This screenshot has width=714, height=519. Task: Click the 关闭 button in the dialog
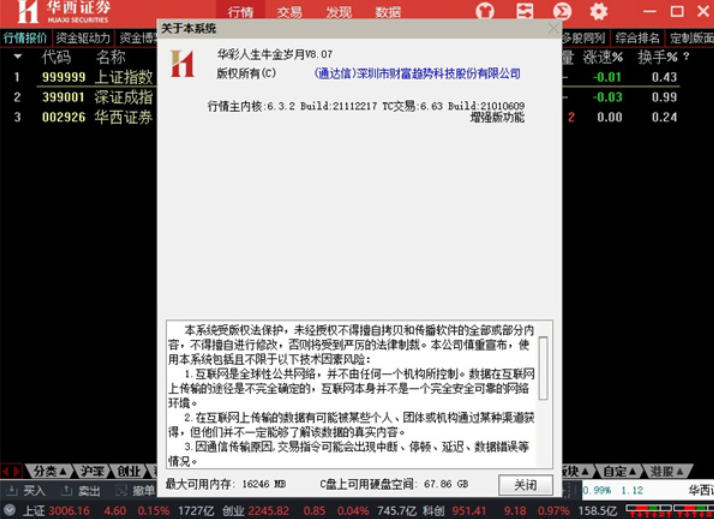click(x=525, y=485)
